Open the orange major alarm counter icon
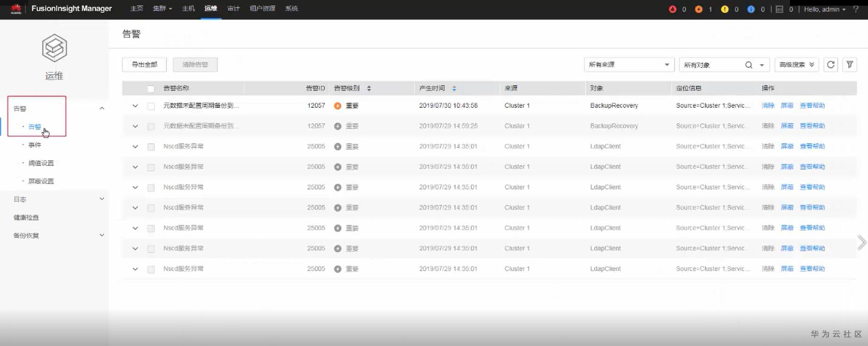 698,9
